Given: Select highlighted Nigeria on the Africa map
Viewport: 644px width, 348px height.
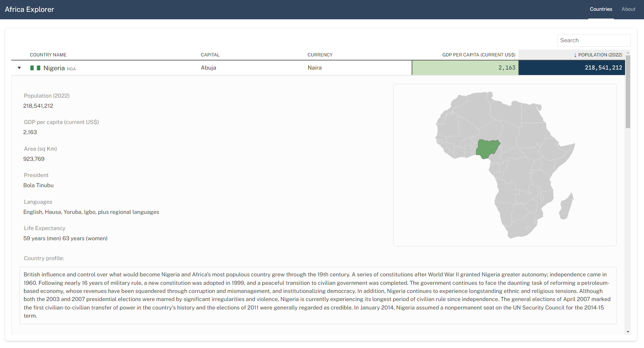Looking at the screenshot, I should pyautogui.click(x=487, y=149).
